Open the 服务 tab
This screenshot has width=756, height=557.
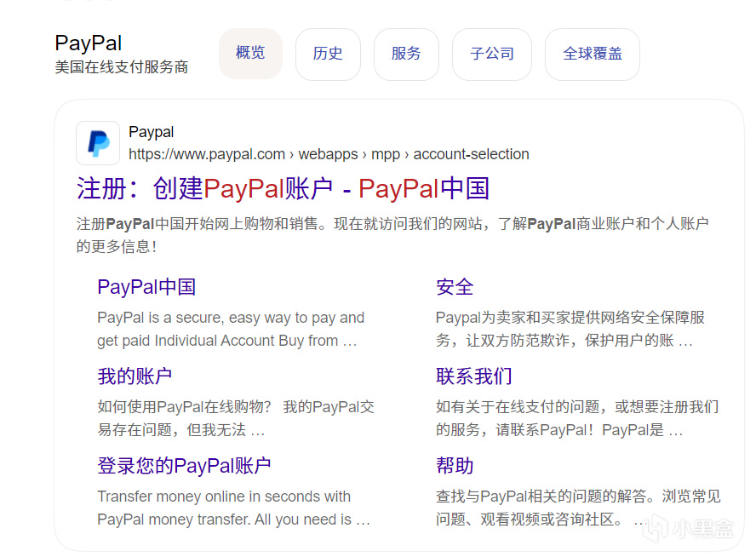point(406,54)
